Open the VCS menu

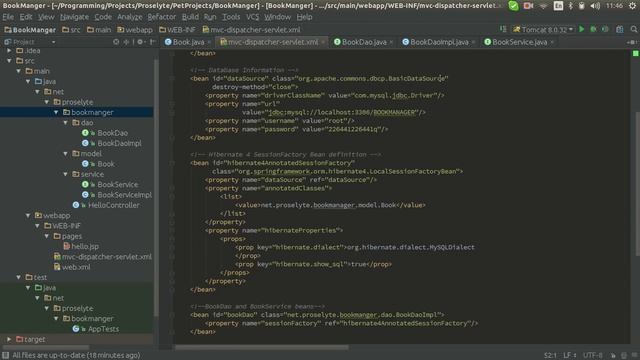point(252,17)
